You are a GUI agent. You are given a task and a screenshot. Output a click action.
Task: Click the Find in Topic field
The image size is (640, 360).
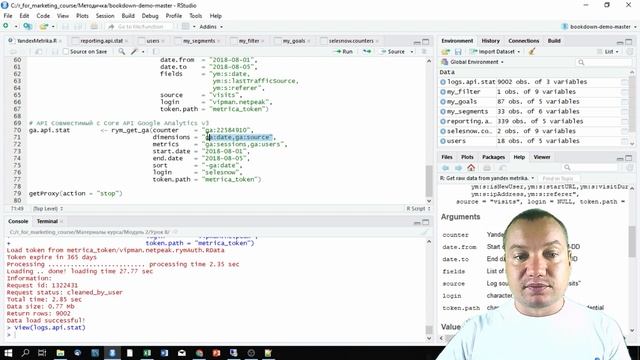[x=559, y=179]
